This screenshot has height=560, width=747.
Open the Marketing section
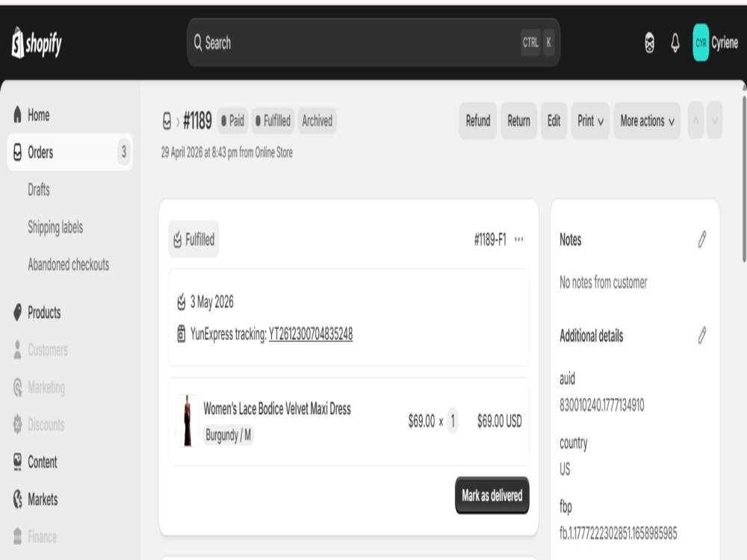point(69,387)
